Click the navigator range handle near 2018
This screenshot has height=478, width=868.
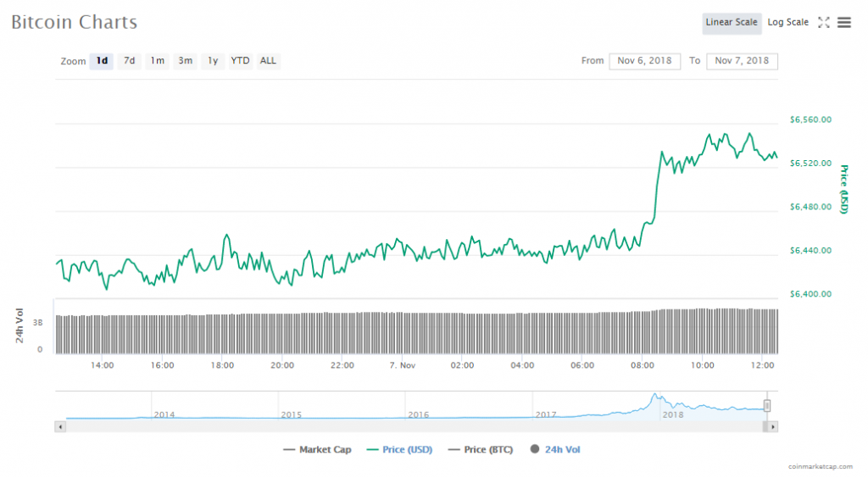point(767,406)
